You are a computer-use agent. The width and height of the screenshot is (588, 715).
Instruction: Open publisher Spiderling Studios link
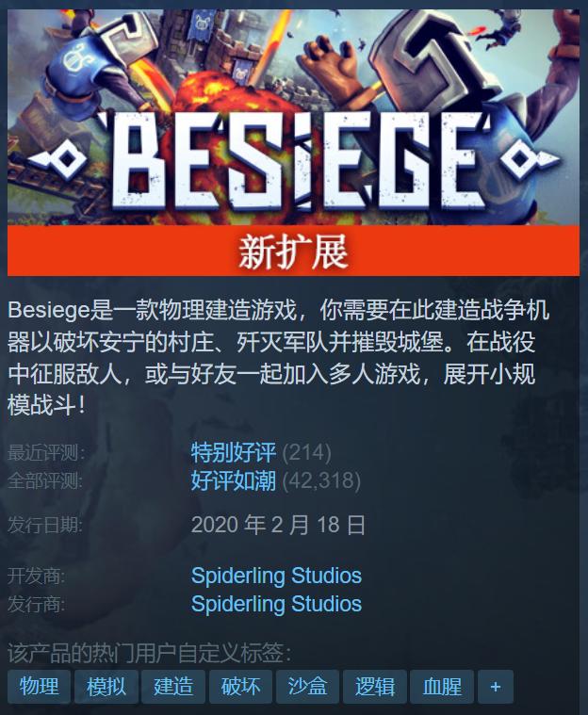click(276, 604)
